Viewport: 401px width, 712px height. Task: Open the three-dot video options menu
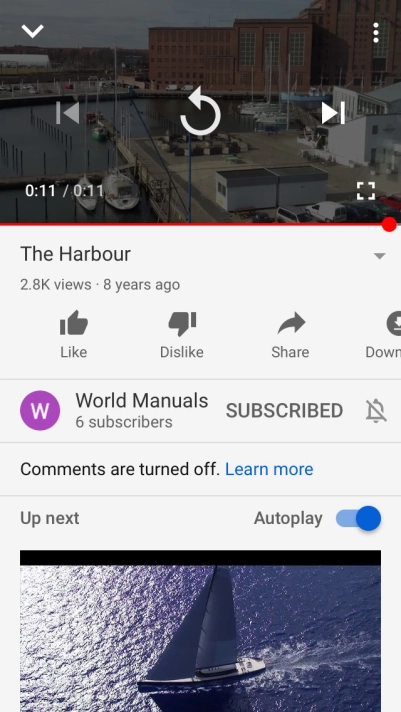click(376, 33)
